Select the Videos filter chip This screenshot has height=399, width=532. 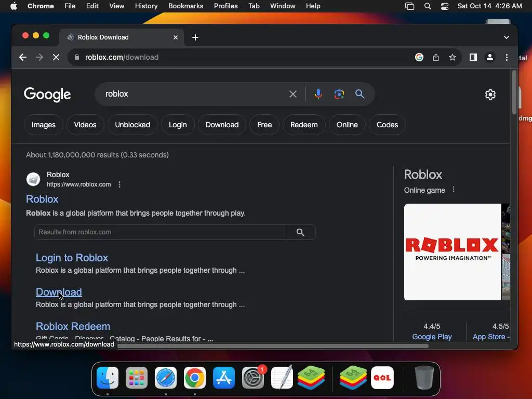coord(85,125)
